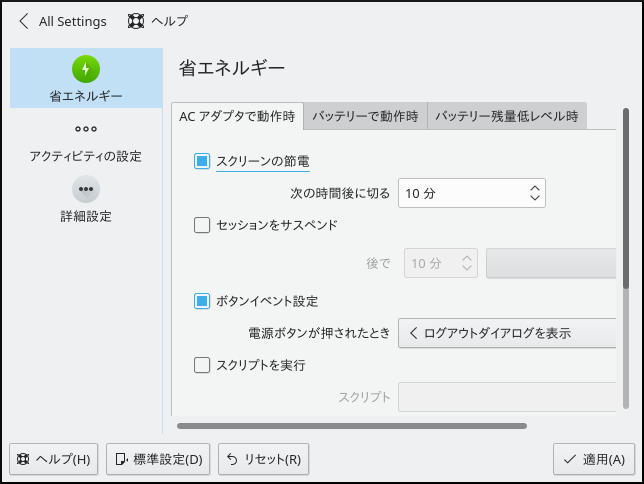The height and width of the screenshot is (484, 644).
Task: Click the lifebuoy icon beside the top ヘルプ
Action: click(x=136, y=21)
